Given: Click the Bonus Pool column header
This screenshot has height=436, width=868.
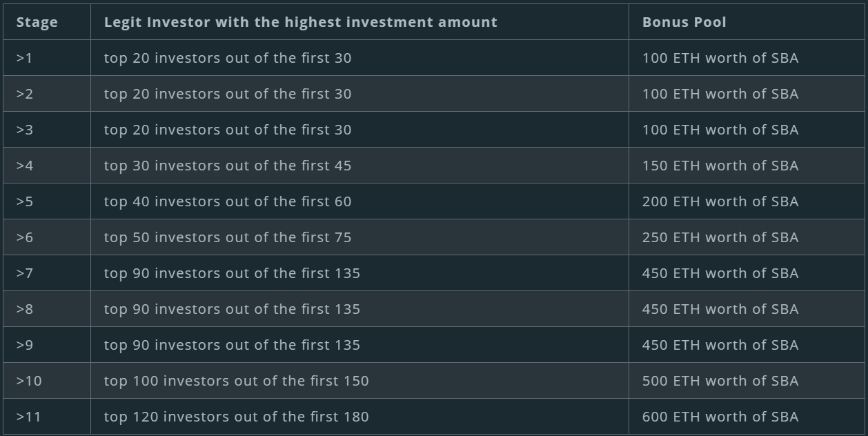Looking at the screenshot, I should tap(747, 22).
